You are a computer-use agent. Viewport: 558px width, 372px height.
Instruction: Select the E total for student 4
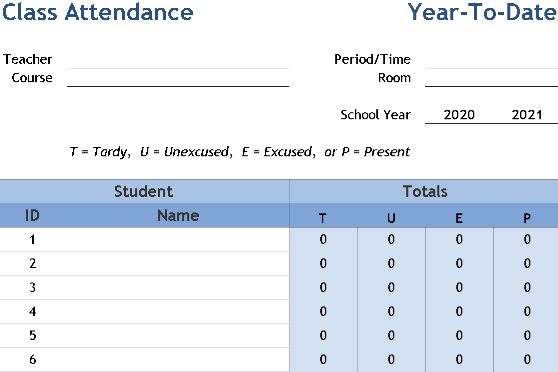[459, 311]
